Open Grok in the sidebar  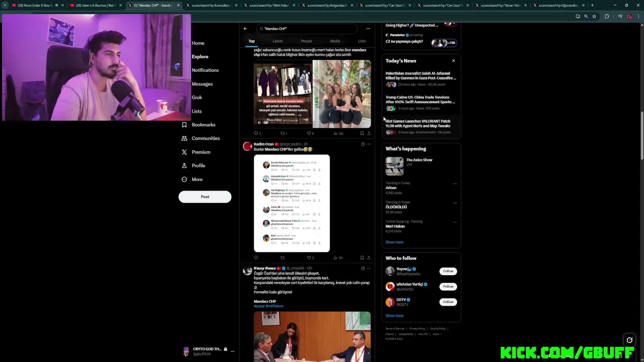(x=197, y=98)
